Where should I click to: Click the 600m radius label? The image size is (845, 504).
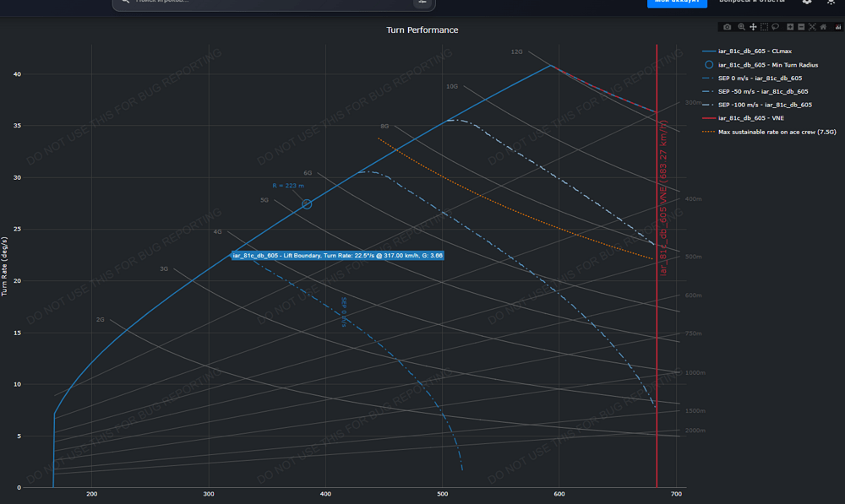click(x=693, y=295)
